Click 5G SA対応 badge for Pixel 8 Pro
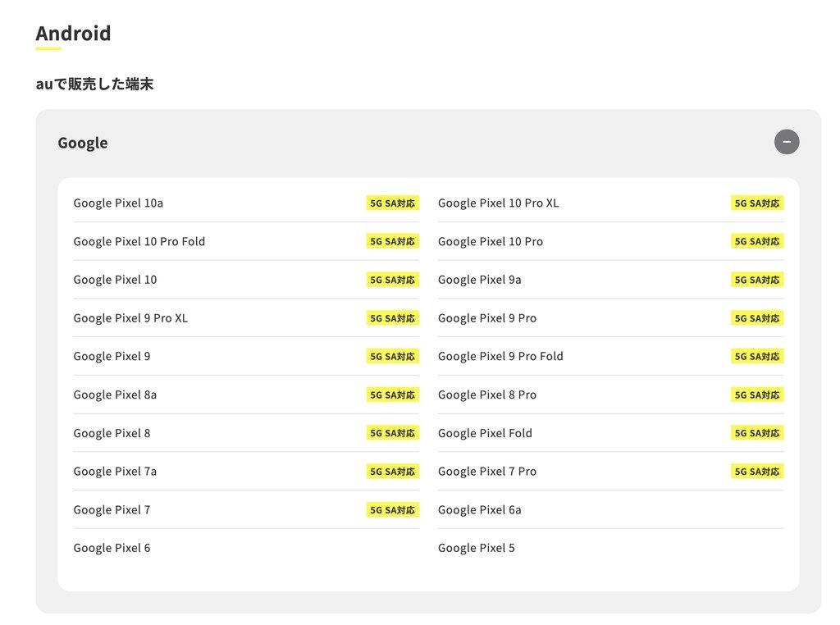Screen dimensions: 840x625 [757, 395]
